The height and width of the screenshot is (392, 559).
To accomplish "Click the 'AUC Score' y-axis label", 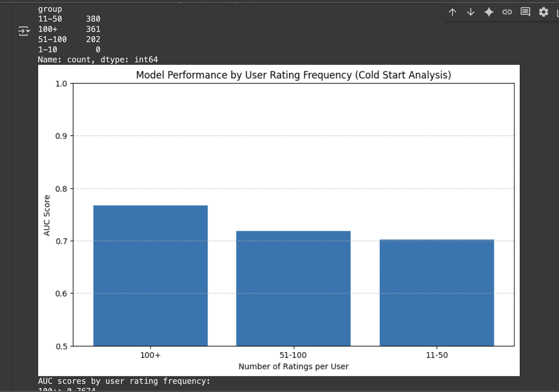I will [47, 215].
